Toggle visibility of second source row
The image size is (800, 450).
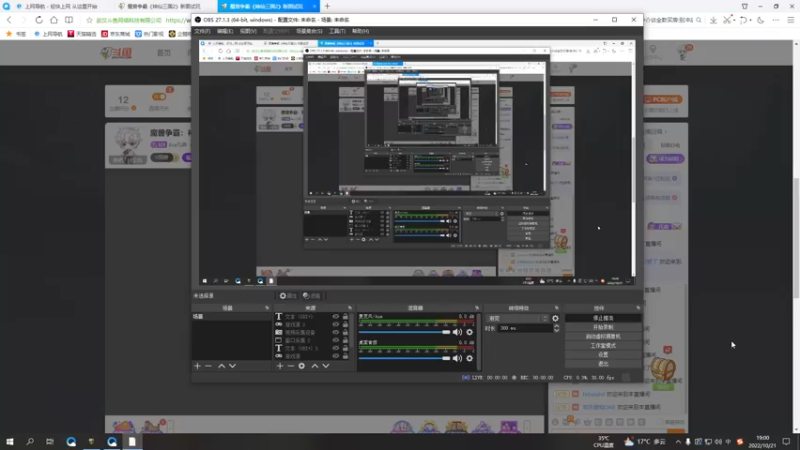(335, 324)
